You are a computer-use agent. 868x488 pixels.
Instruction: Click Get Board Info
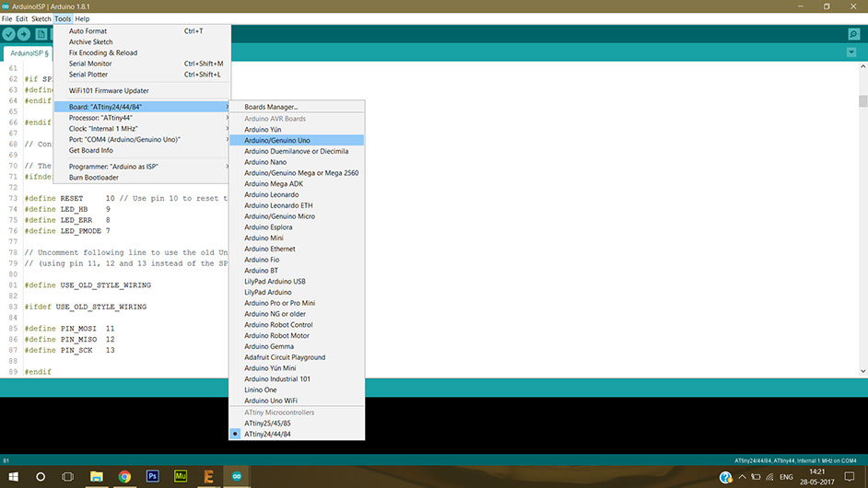[142, 150]
